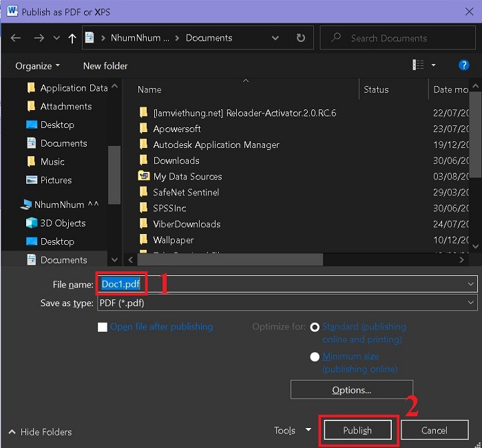Click the view layout icon
The width and height of the screenshot is (482, 448).
[418, 65]
